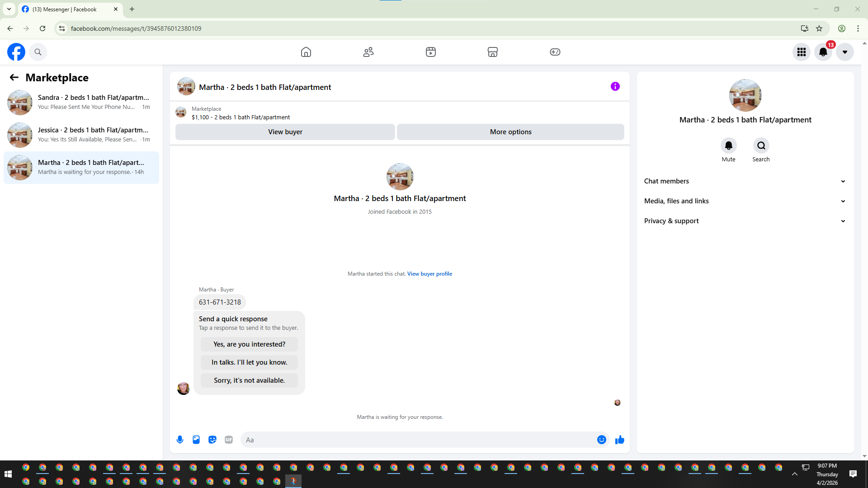Open the Friends icon in top navigation
Viewport: 868px width, 488px height.
click(x=368, y=52)
